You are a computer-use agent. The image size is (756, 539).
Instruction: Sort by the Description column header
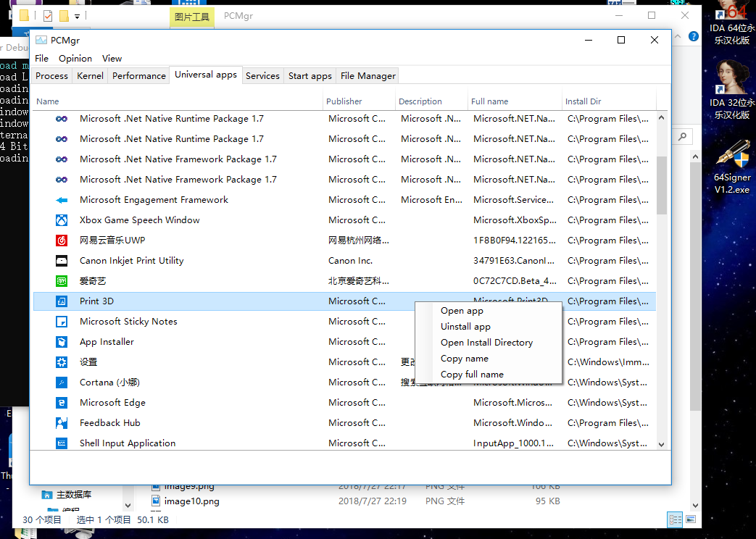pyautogui.click(x=431, y=101)
